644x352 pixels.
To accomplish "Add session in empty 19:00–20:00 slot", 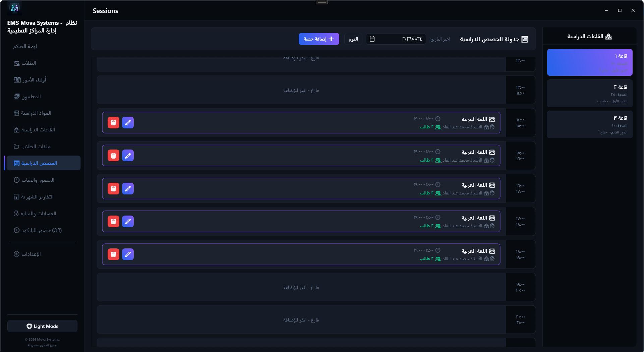I will (301, 287).
